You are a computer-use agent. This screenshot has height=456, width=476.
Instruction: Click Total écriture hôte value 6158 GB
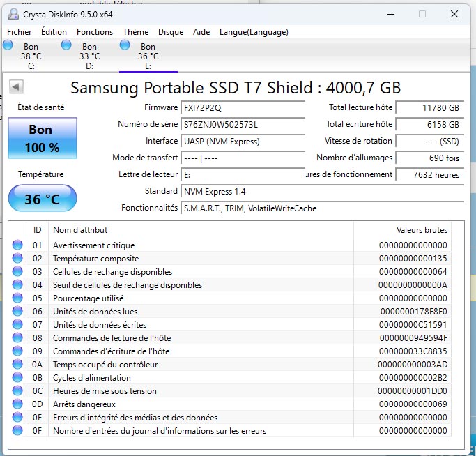(x=430, y=124)
